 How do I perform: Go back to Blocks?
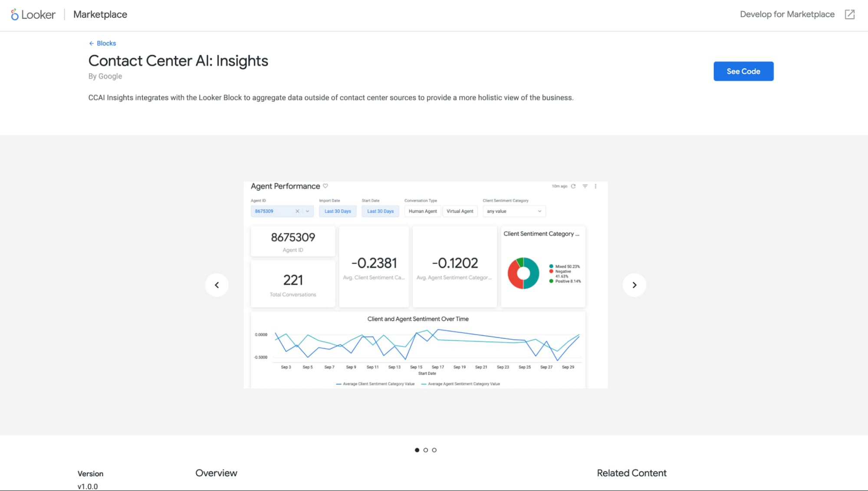click(x=102, y=43)
